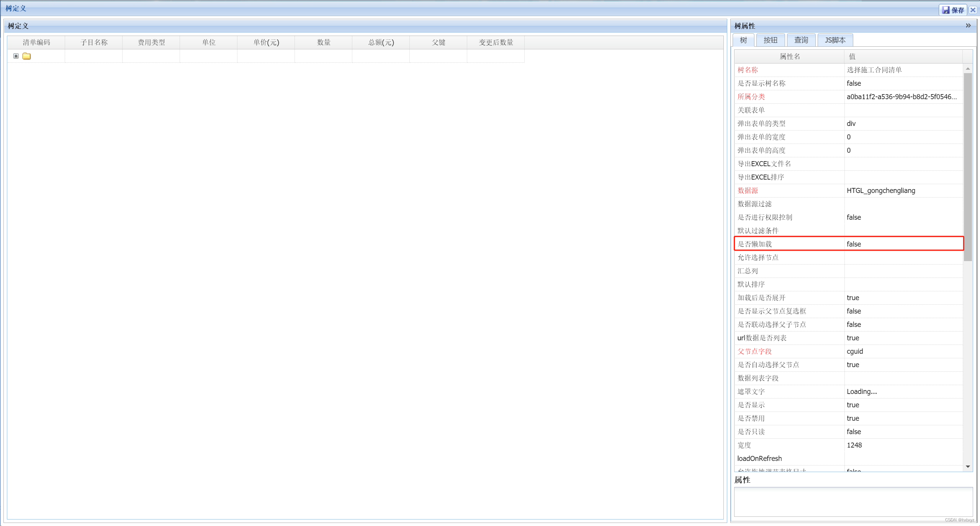Click the 清单编码 column header
980x526 pixels.
coord(36,42)
